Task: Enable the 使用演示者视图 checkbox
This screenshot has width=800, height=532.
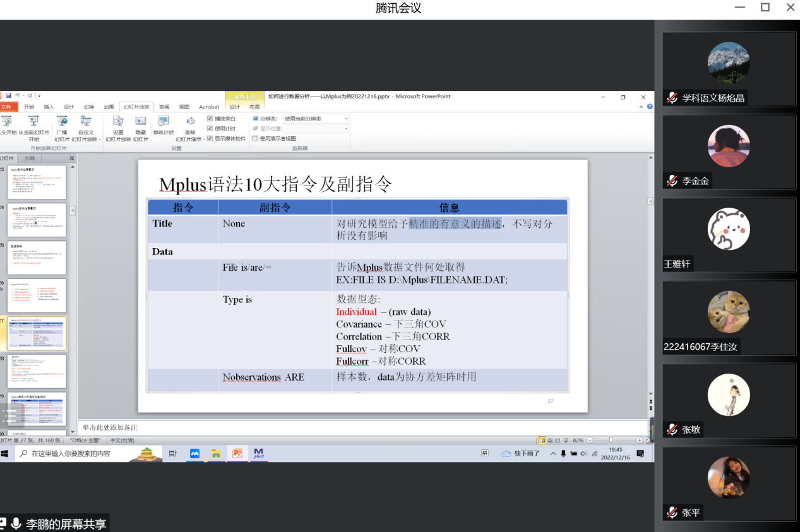Action: click(255, 138)
